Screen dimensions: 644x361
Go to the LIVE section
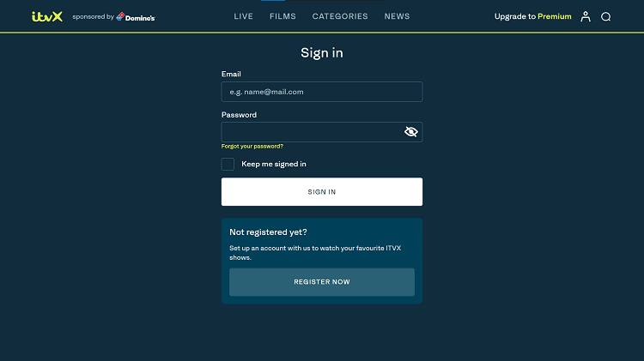click(244, 16)
